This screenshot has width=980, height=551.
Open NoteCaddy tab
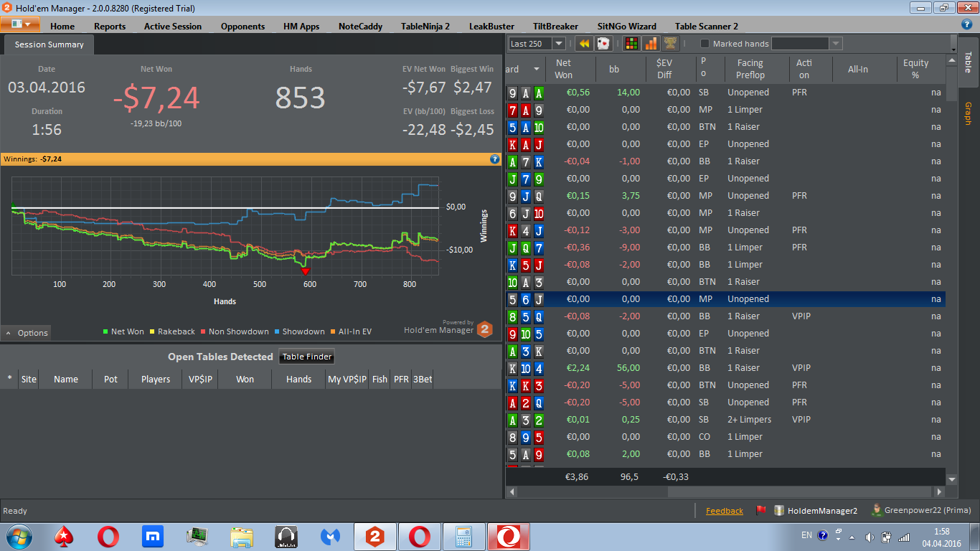pyautogui.click(x=360, y=26)
